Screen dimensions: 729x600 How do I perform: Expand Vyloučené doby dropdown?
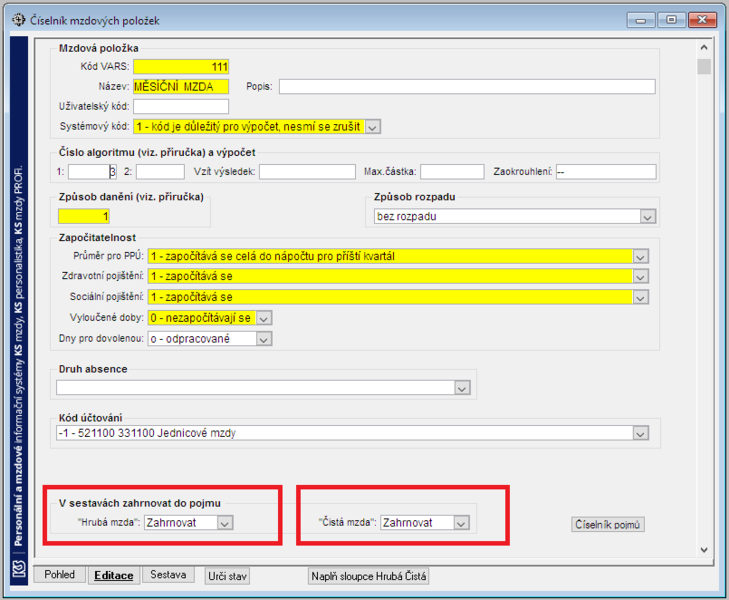pyautogui.click(x=264, y=318)
